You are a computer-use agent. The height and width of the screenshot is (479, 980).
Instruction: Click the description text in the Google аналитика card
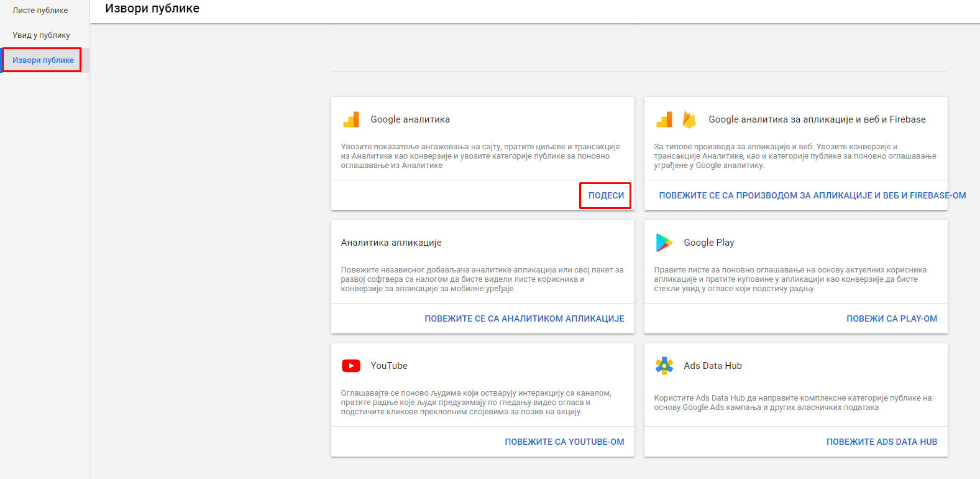tap(480, 156)
